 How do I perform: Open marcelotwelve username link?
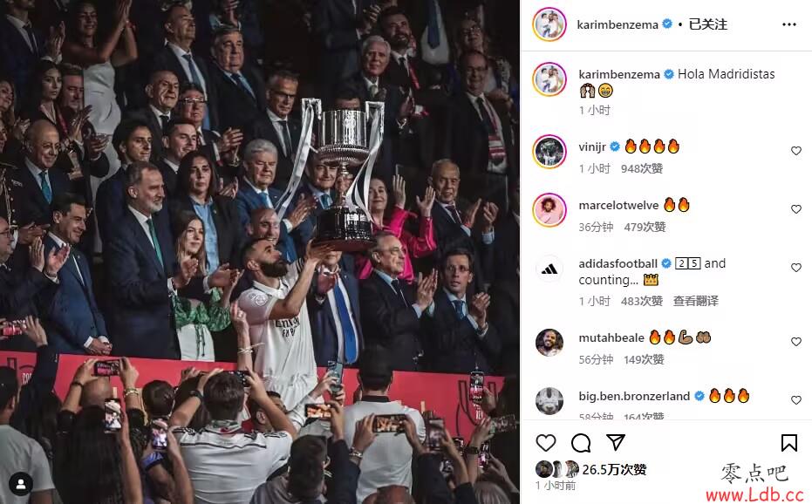(x=618, y=206)
